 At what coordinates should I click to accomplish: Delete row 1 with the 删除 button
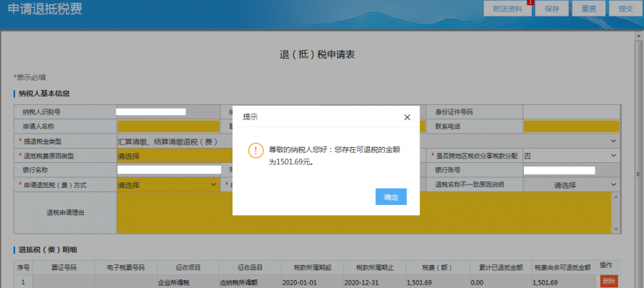pyautogui.click(x=609, y=282)
